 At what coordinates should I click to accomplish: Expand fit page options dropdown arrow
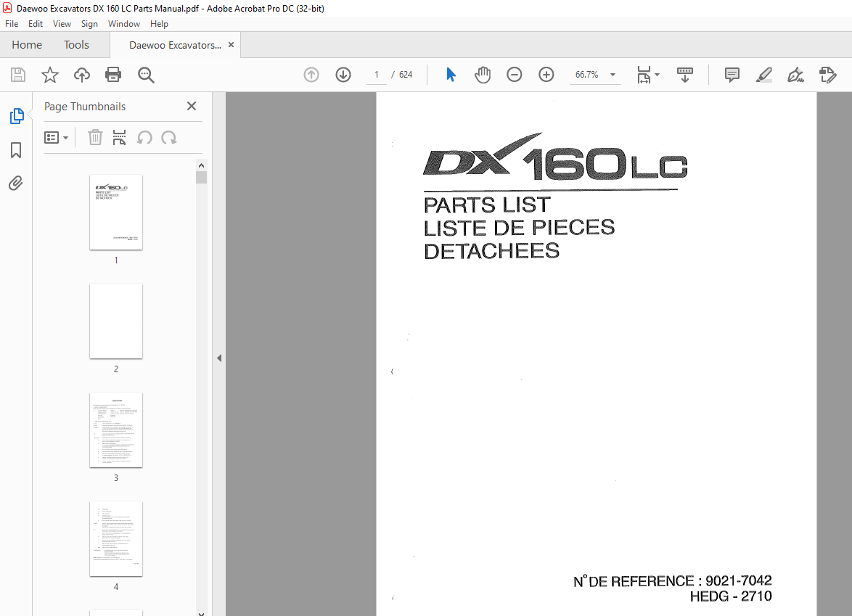657,75
